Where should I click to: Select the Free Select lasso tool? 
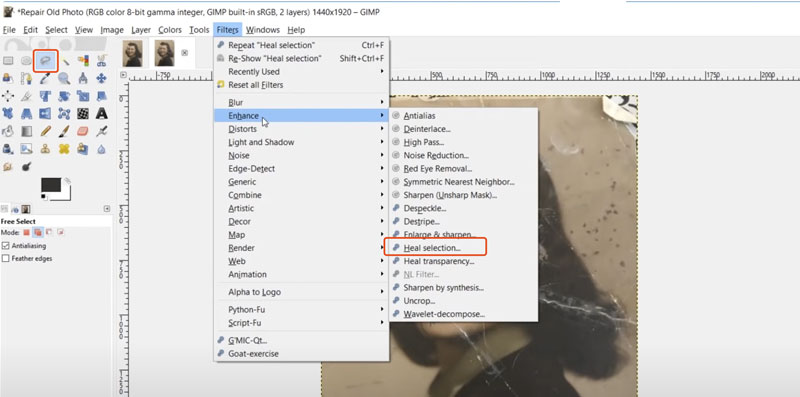pyautogui.click(x=45, y=61)
